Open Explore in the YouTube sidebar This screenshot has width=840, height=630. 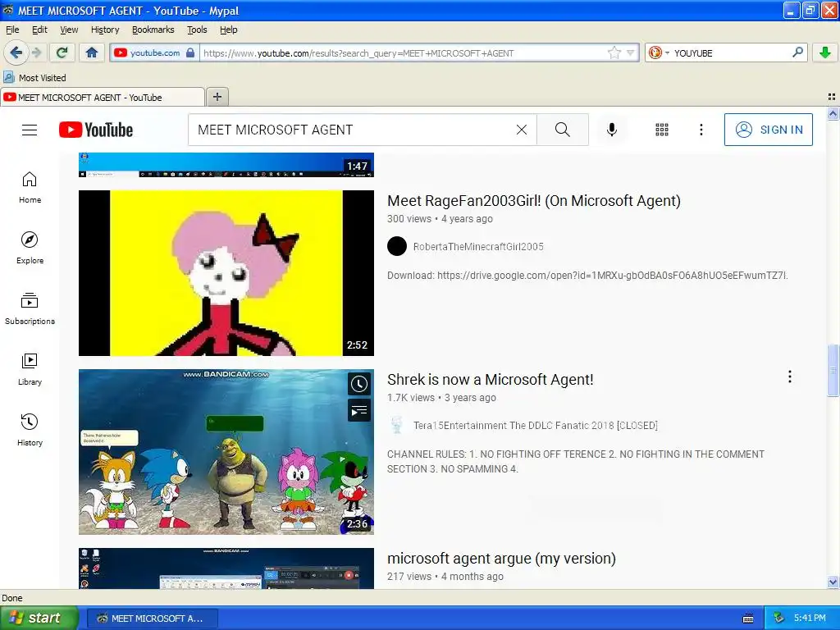coord(30,248)
